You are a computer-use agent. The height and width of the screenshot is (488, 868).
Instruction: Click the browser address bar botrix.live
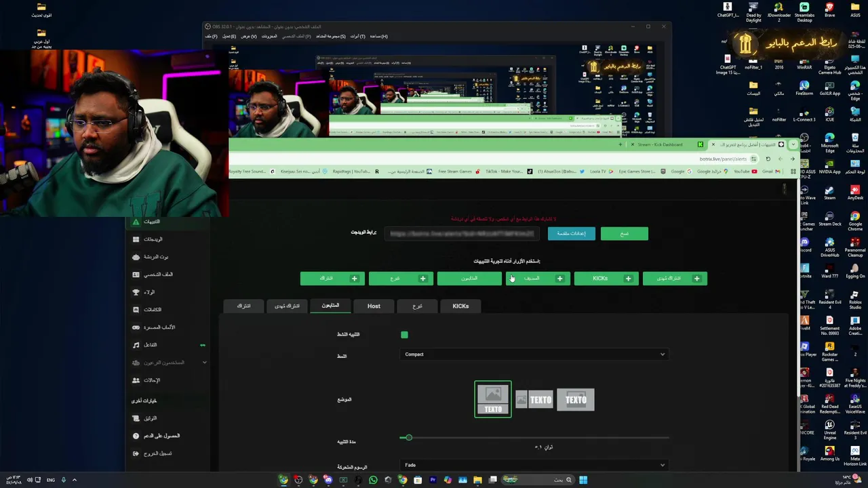pyautogui.click(x=723, y=159)
